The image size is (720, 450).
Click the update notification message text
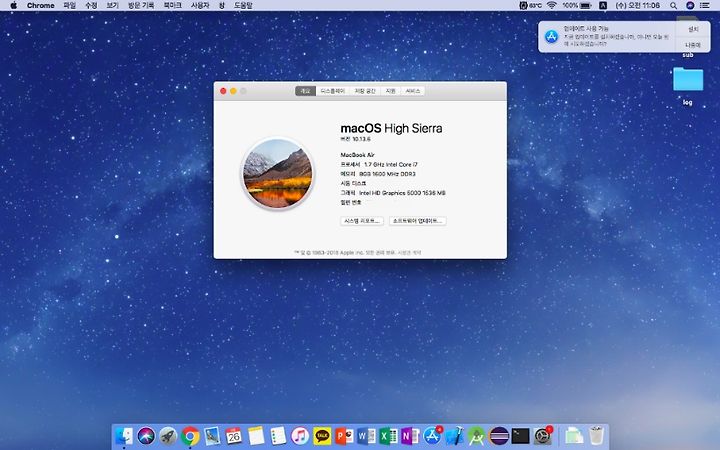tap(616, 40)
